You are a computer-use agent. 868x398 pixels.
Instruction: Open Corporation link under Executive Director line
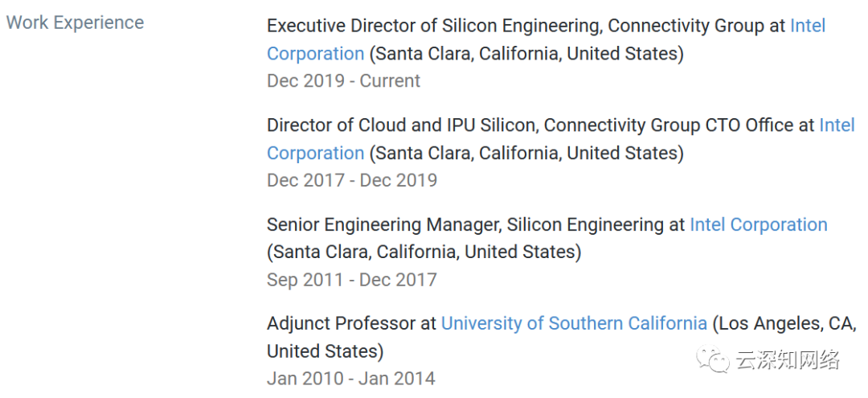[x=316, y=54]
